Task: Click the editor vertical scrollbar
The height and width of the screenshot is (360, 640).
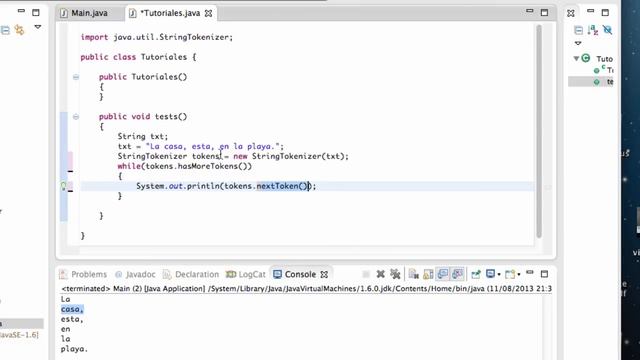Action: [x=539, y=131]
